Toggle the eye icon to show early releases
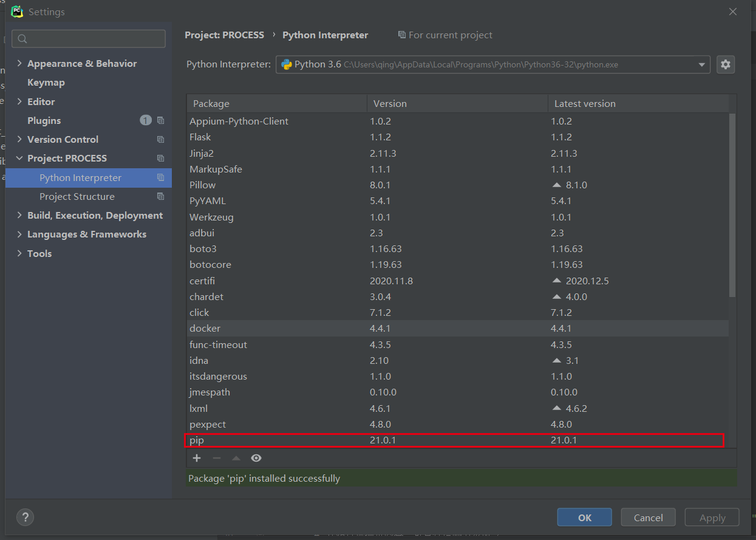 point(256,458)
